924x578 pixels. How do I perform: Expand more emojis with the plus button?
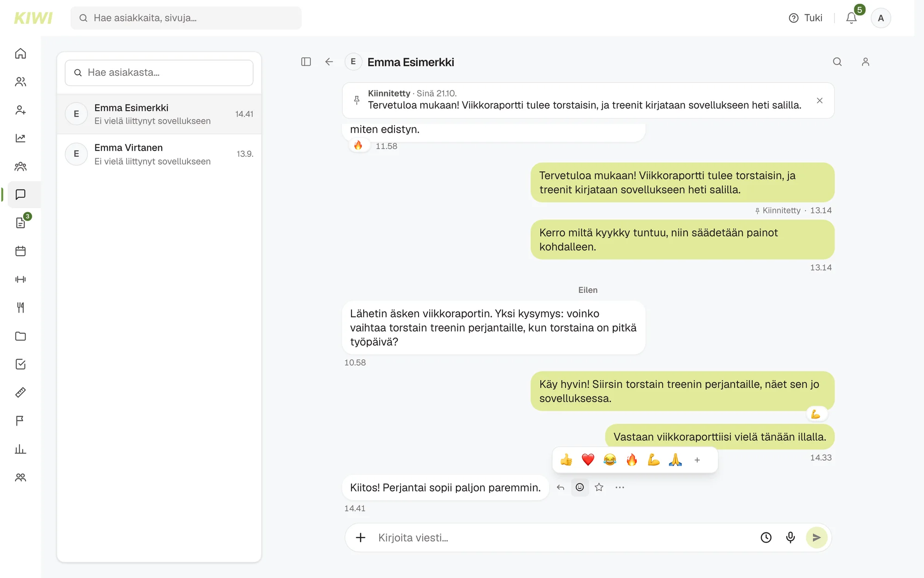697,460
